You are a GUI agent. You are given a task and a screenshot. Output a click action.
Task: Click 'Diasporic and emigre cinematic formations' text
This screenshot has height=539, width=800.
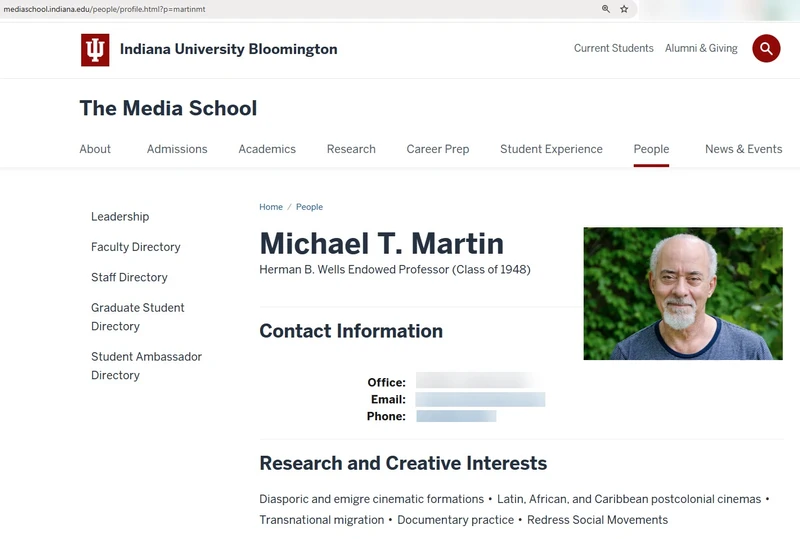click(371, 499)
